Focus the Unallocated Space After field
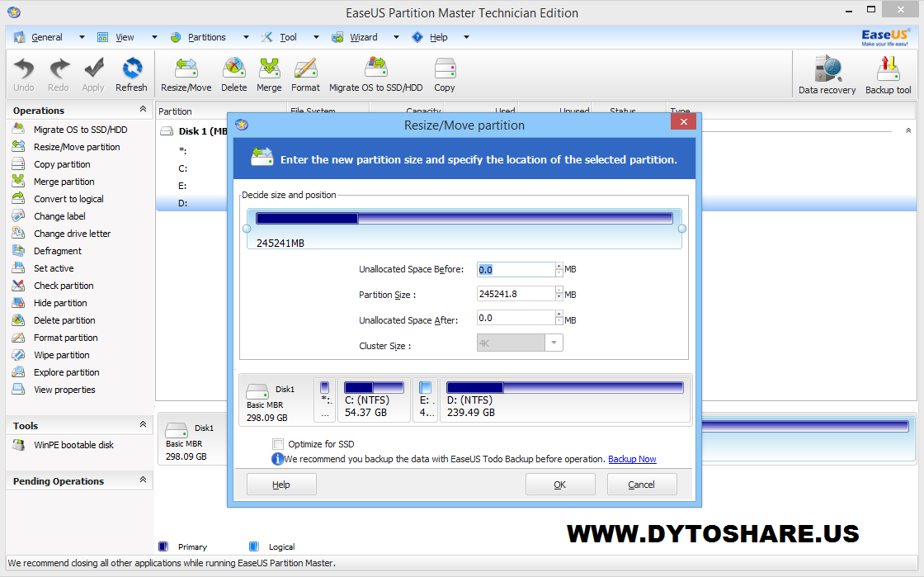This screenshot has width=924, height=577. tap(516, 318)
